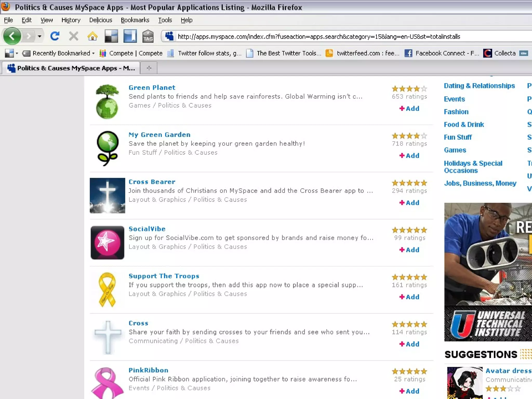This screenshot has height=399, width=532.
Task: Click the Delicious TAG icon
Action: pyautogui.click(x=148, y=36)
